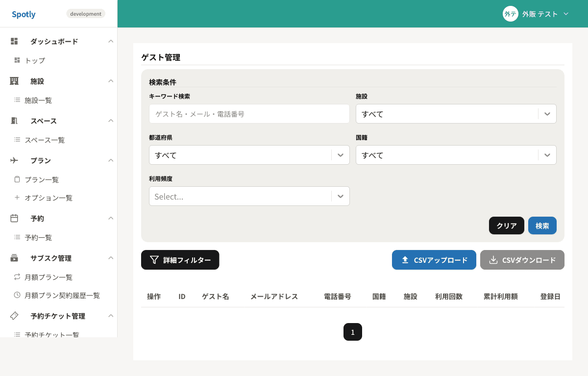Collapse the 予約チケット管理 section chevron
The image size is (588, 376).
tap(111, 316)
